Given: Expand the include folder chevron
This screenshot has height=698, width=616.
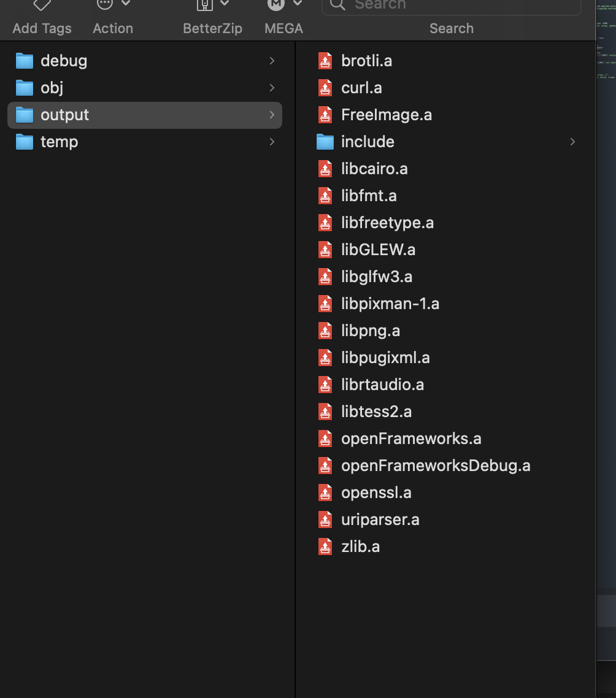Looking at the screenshot, I should [x=572, y=142].
